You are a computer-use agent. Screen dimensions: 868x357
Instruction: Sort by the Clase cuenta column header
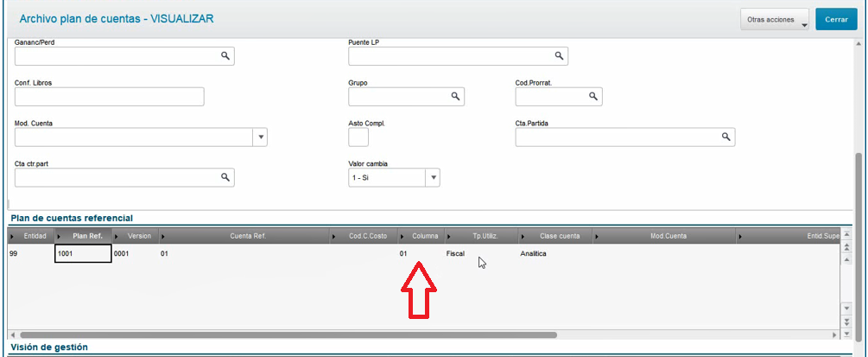(x=556, y=236)
